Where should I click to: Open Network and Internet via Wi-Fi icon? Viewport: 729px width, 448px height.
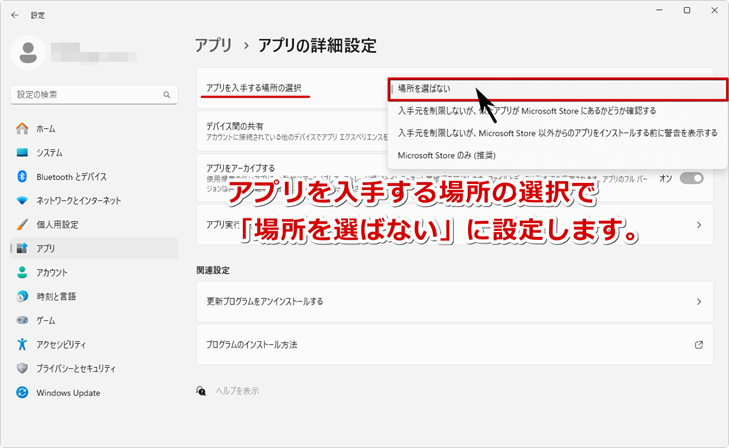(22, 200)
